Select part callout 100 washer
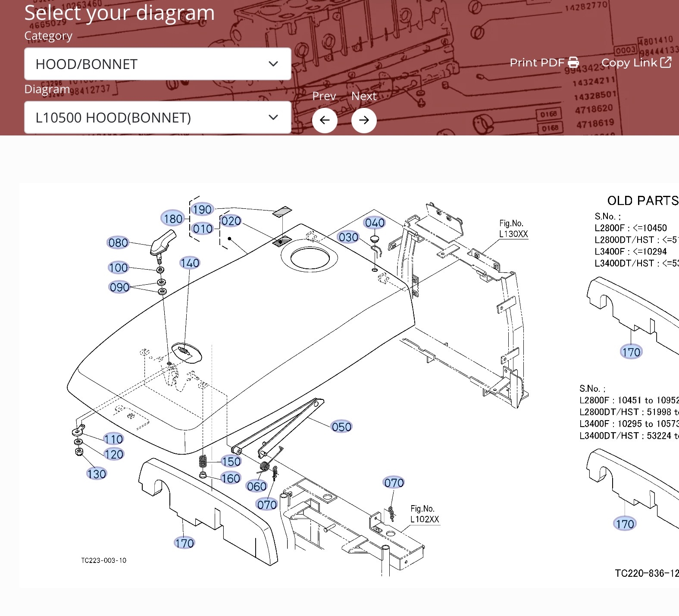This screenshot has width=679, height=616. coord(118,268)
